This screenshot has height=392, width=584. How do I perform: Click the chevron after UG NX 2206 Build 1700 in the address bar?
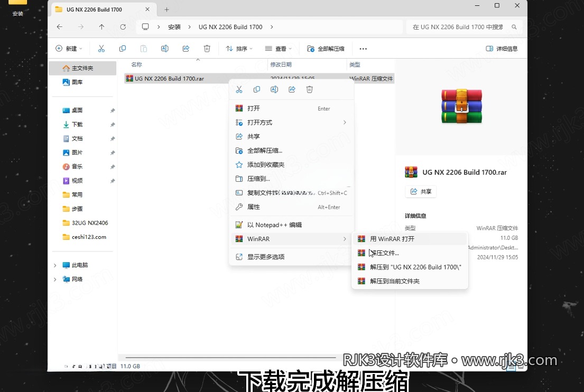click(x=272, y=27)
